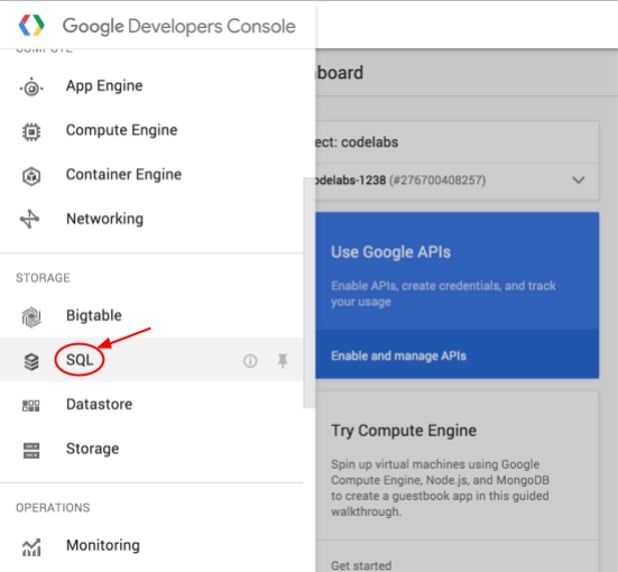This screenshot has width=618, height=572.
Task: Show info for the SQL item
Action: coord(250,361)
